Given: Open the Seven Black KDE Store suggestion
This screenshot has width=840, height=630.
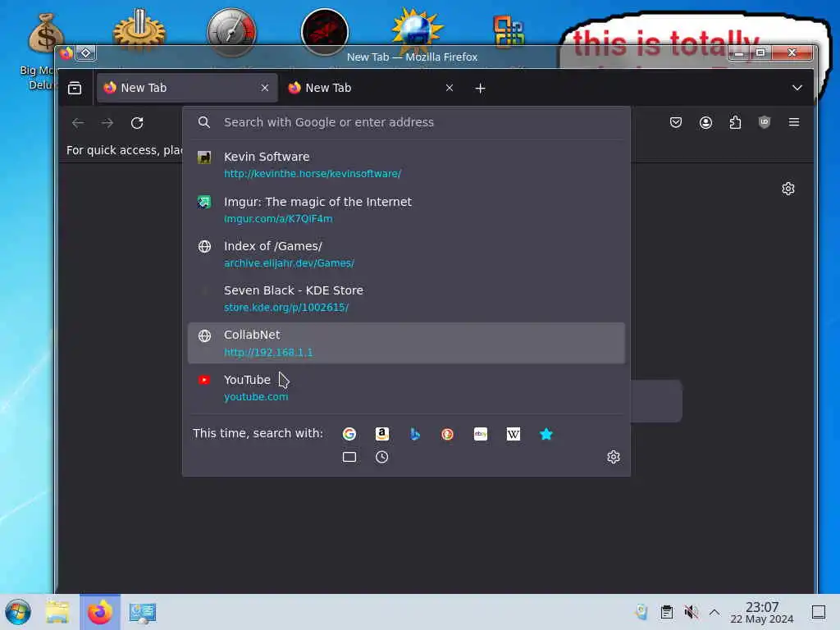Looking at the screenshot, I should tap(406, 299).
